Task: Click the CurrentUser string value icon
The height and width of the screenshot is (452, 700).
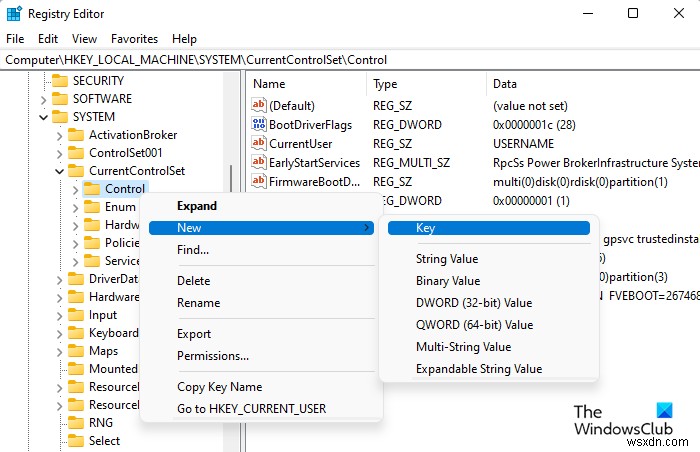Action: [x=259, y=144]
